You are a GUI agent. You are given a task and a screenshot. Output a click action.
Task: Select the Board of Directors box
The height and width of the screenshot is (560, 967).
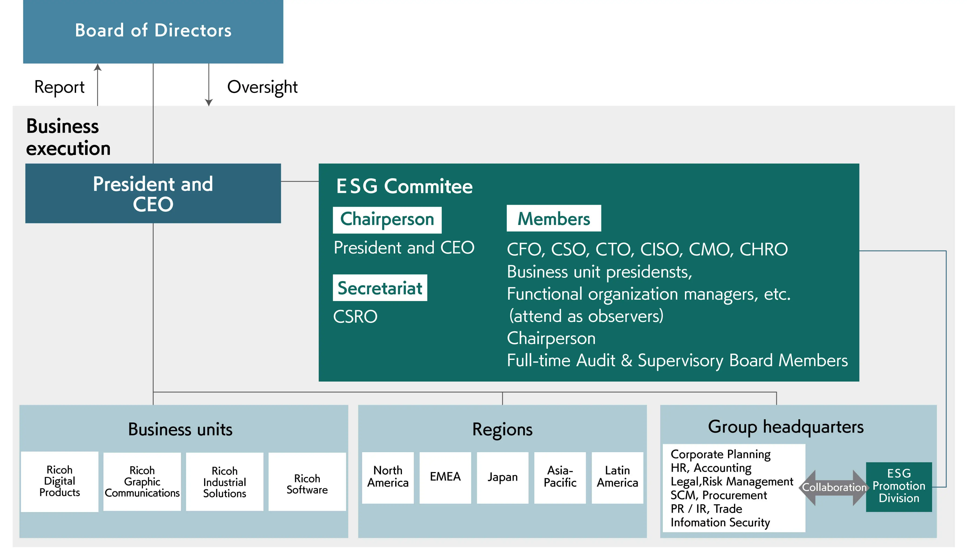[154, 31]
